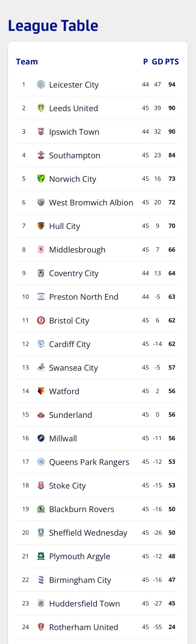Viewport: 196px width, 644px height.
Task: Click the Rotherham United crest icon
Action: [41, 627]
